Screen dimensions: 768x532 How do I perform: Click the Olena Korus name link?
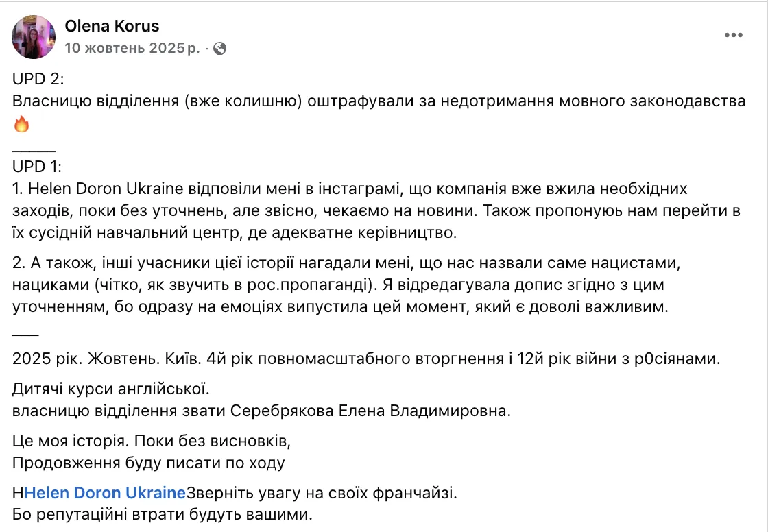click(x=112, y=26)
